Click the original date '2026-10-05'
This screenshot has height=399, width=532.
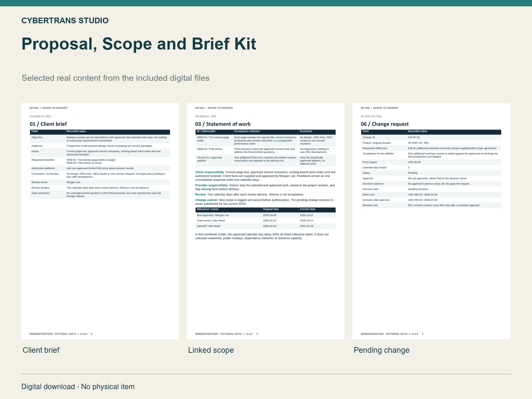point(270,215)
